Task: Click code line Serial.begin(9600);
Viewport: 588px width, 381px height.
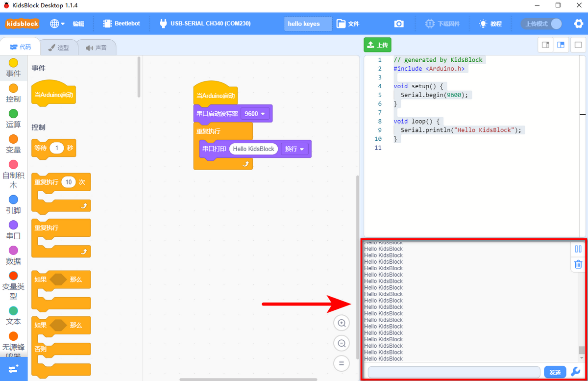Action: (x=434, y=95)
